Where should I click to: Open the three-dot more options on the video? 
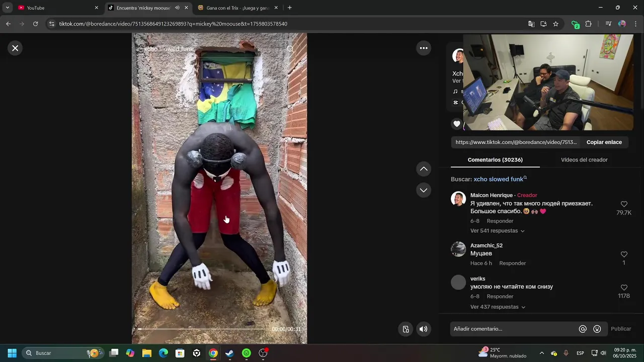tap(424, 48)
